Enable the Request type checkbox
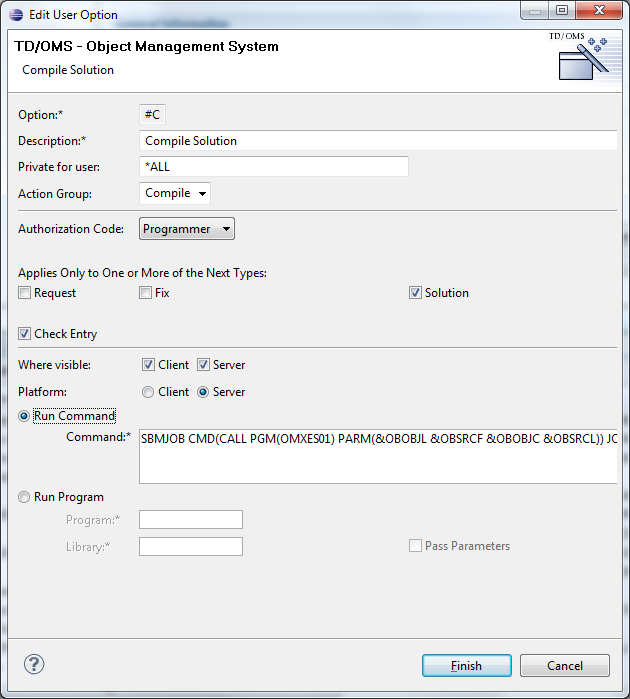 [25, 293]
